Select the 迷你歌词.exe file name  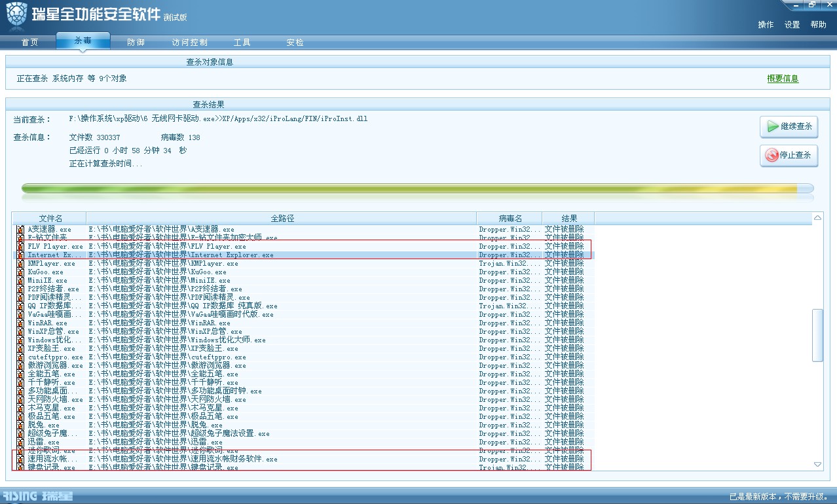pos(51,451)
